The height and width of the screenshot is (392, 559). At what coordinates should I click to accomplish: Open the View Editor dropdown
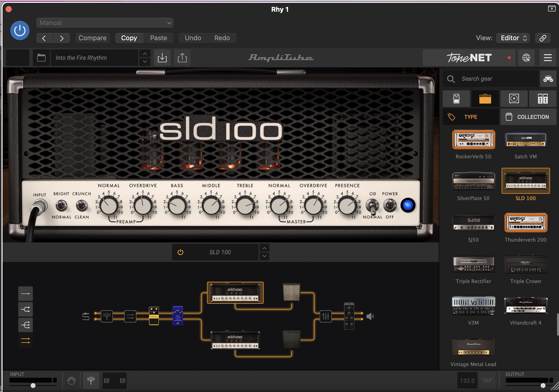513,38
